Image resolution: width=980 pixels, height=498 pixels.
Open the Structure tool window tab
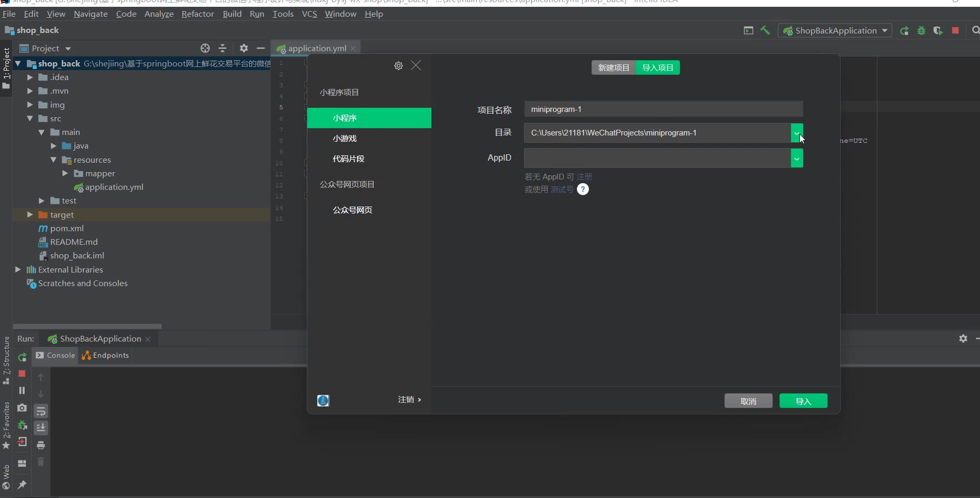(6, 360)
